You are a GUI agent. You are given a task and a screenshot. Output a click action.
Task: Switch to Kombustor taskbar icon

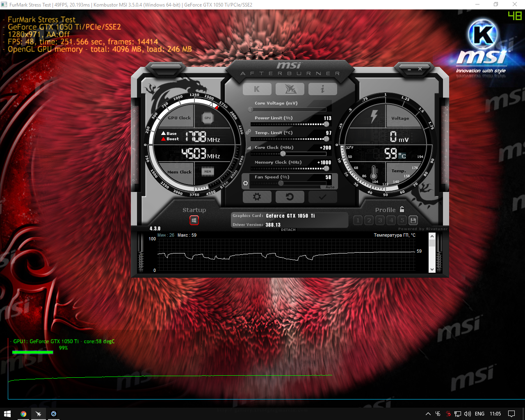coord(53,414)
